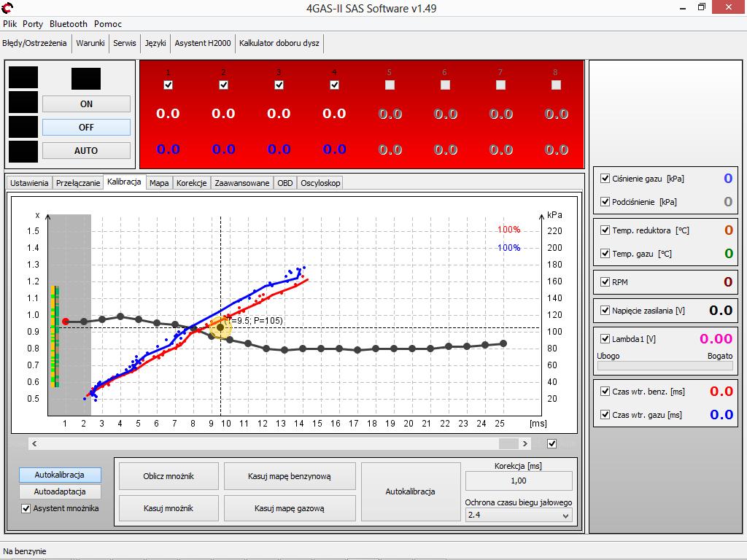Launch Asystent H2000

pos(203,43)
